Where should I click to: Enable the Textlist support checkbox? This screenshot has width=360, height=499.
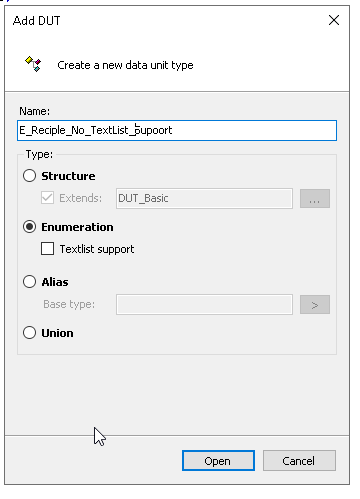[47, 249]
